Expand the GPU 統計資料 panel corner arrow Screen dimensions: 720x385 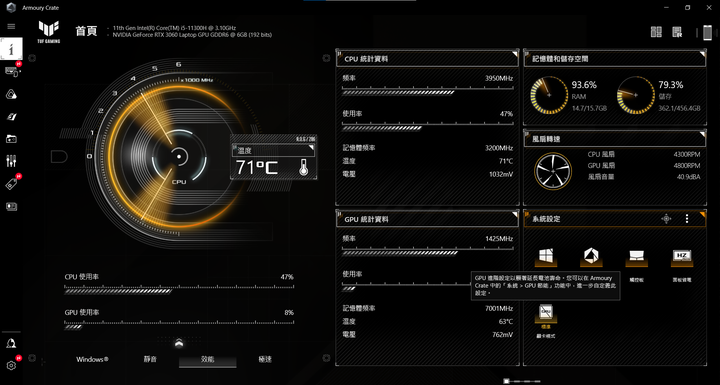[x=514, y=214]
